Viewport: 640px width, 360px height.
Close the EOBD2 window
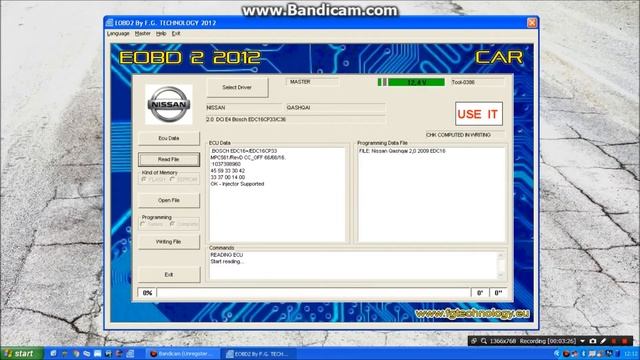click(532, 23)
